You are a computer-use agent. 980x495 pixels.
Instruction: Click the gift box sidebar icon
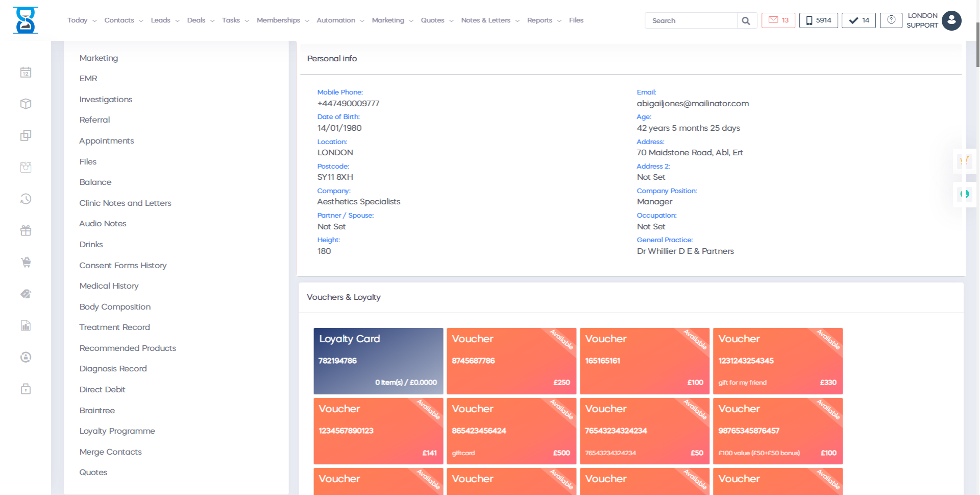pos(26,231)
